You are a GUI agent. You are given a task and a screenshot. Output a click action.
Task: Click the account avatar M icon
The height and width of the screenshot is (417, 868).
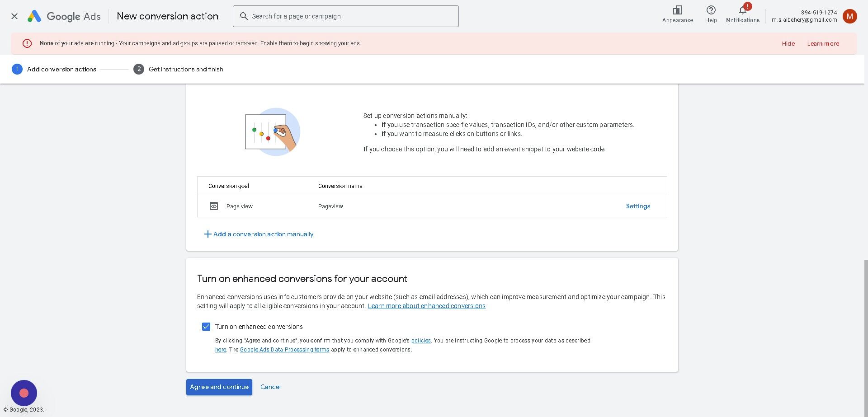849,16
